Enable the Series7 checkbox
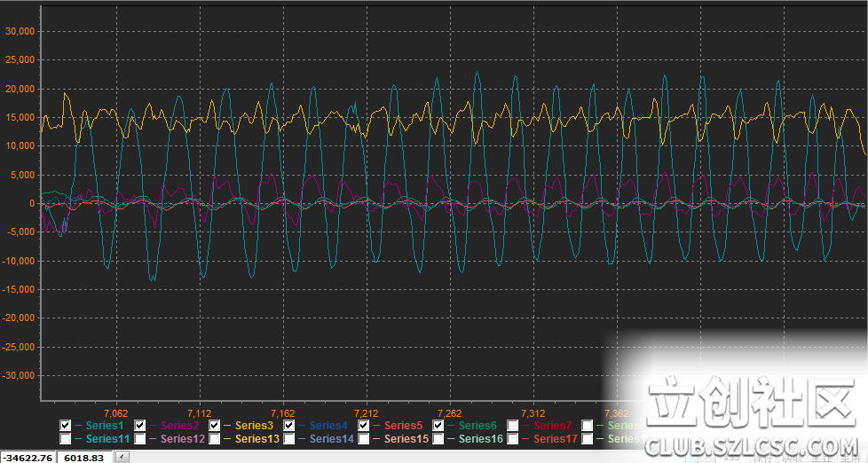Viewport: 868px width, 463px height. coord(513,426)
